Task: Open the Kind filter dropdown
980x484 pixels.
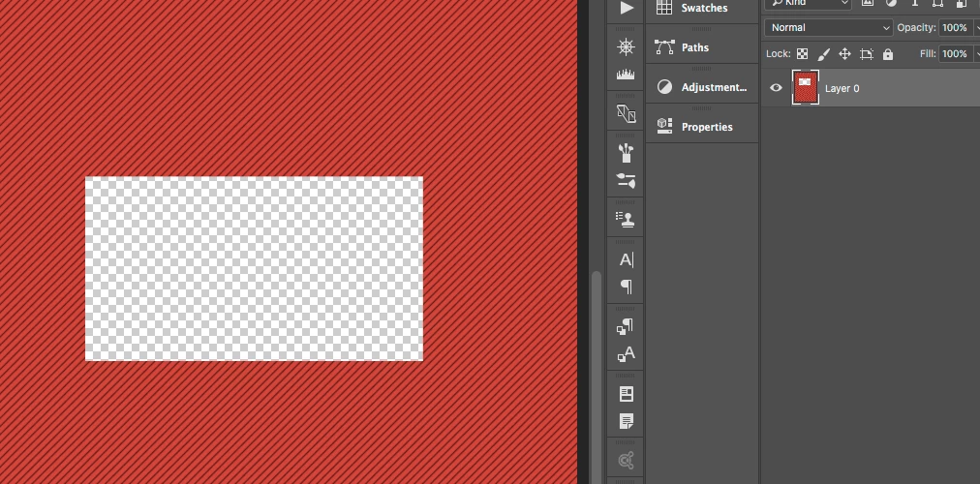Action: pyautogui.click(x=809, y=3)
